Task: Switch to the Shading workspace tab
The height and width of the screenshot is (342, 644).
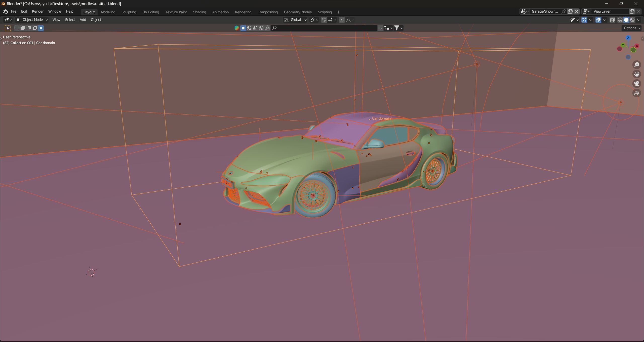Action: pyautogui.click(x=199, y=12)
